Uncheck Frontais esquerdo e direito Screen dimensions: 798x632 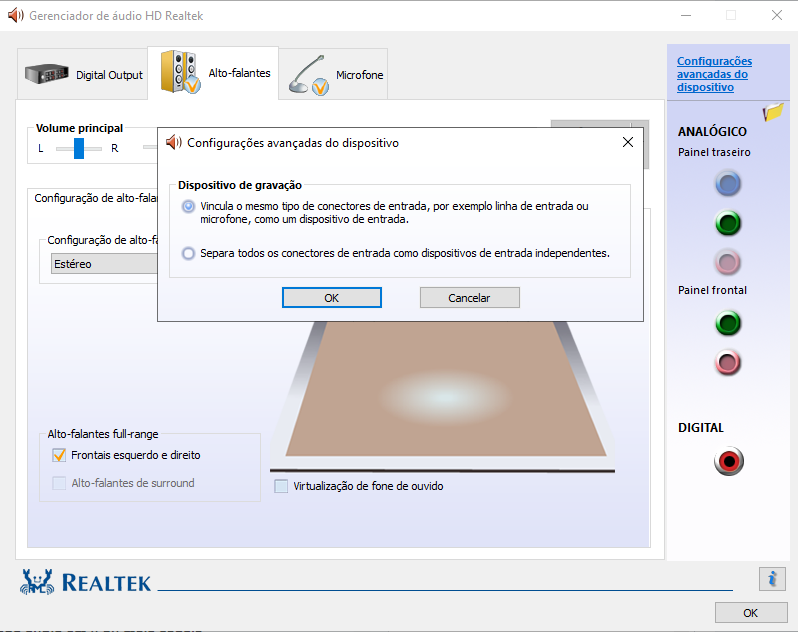(59, 455)
